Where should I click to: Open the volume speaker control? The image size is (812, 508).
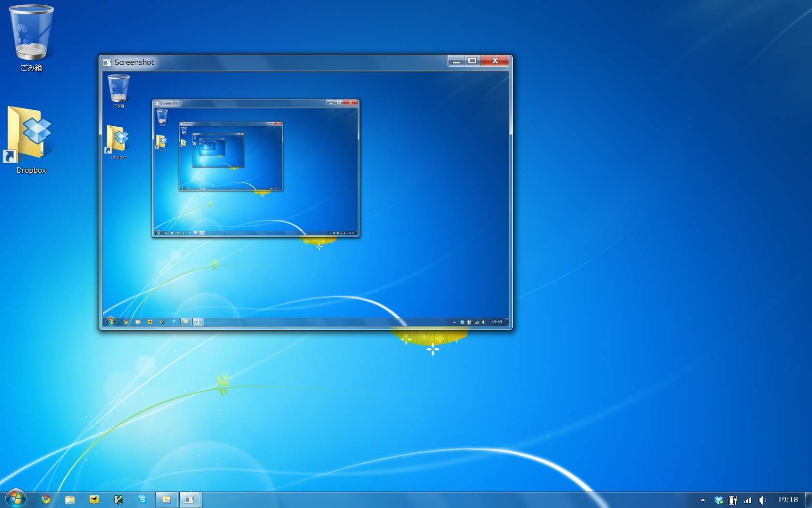click(x=762, y=500)
